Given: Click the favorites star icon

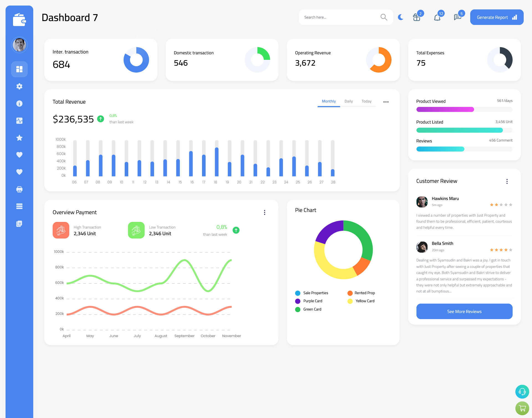Looking at the screenshot, I should (x=19, y=138).
